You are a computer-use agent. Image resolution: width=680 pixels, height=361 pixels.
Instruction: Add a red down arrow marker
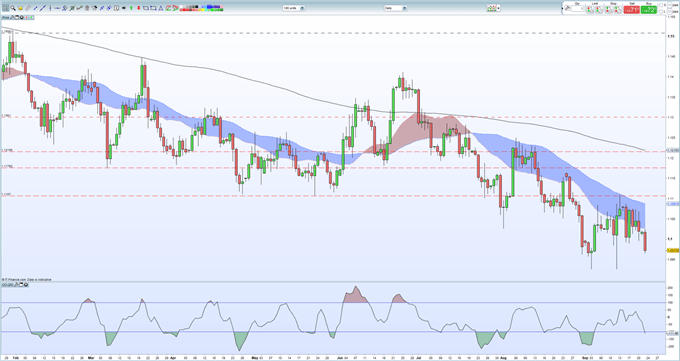(139, 8)
